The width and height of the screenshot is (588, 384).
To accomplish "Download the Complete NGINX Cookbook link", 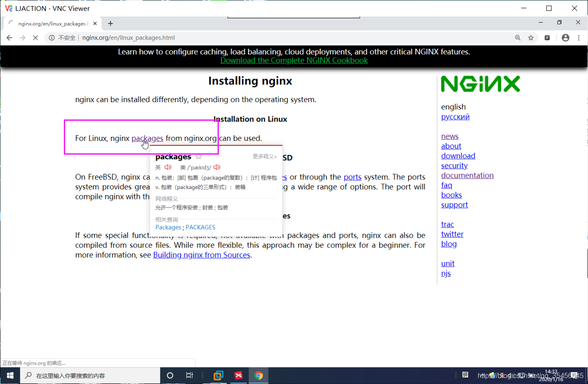I will click(x=294, y=60).
